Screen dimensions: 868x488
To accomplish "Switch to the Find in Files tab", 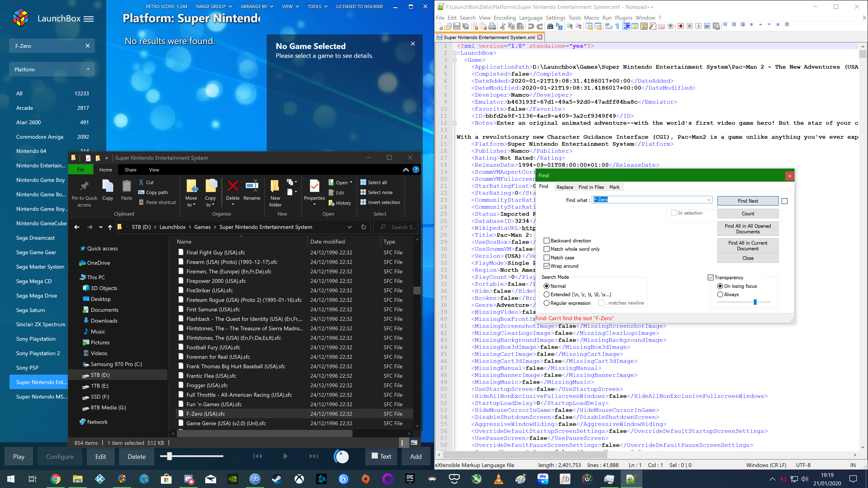I will click(591, 187).
